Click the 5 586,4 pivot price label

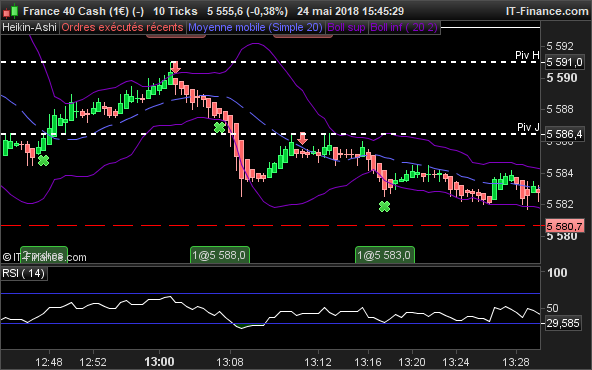pyautogui.click(x=564, y=134)
